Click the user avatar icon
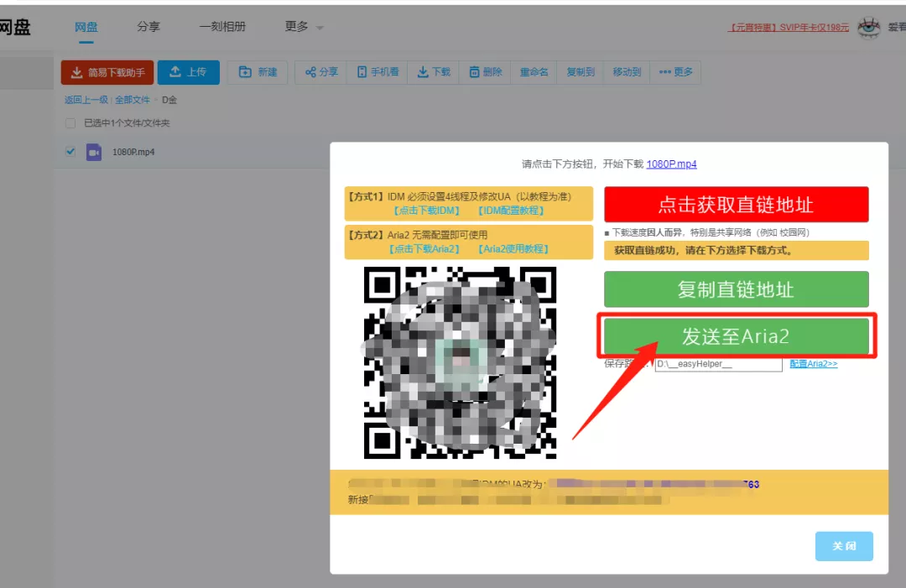 coord(868,27)
